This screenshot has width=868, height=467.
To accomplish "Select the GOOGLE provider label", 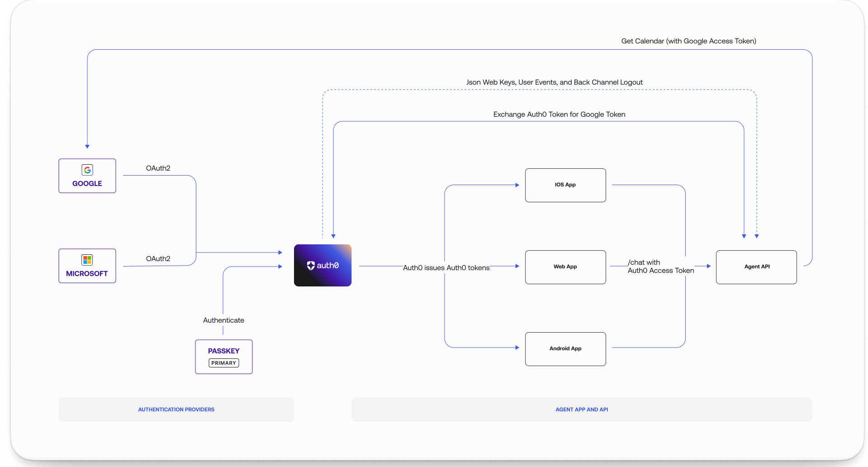I will click(x=87, y=183).
